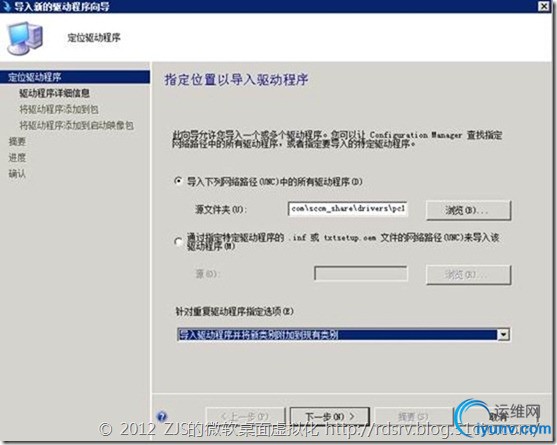Image resolution: width=557 pixels, height=445 pixels.
Task: Select radio for importing all drivers from UNC path
Action: [178, 181]
